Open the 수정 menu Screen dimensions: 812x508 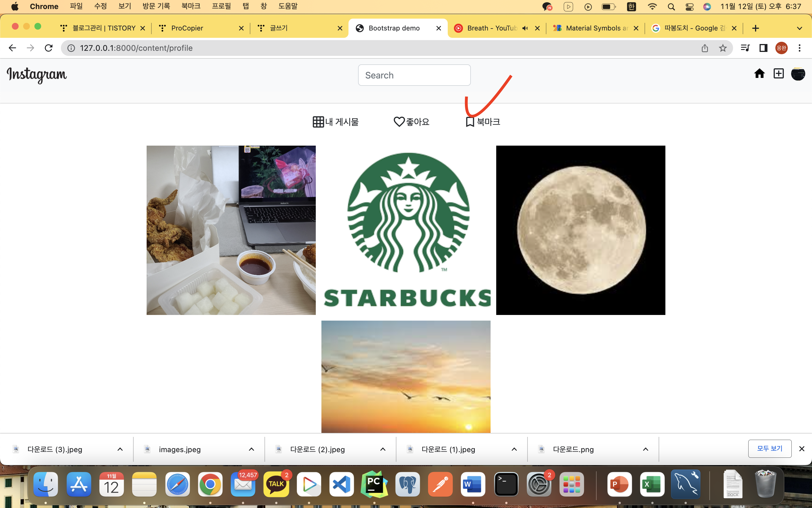[100, 6]
